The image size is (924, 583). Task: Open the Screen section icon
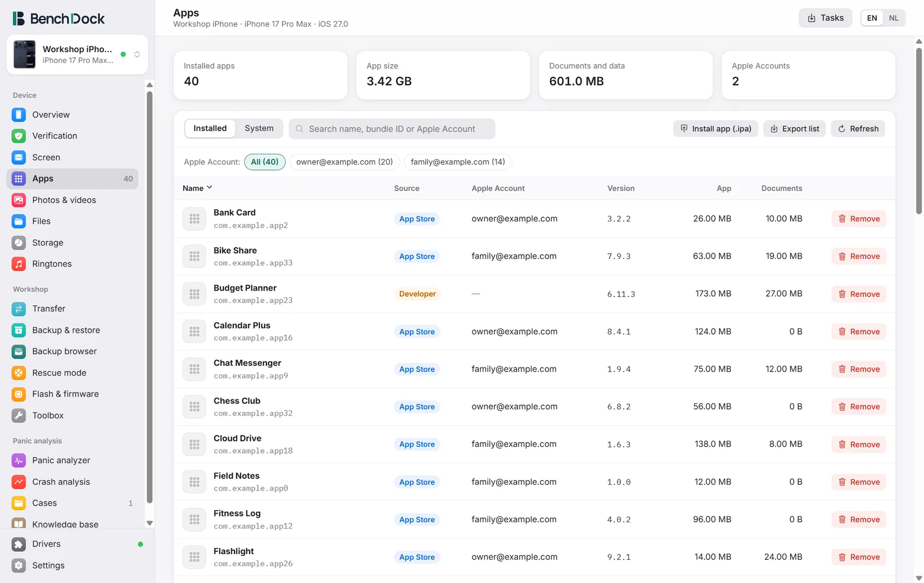point(19,157)
